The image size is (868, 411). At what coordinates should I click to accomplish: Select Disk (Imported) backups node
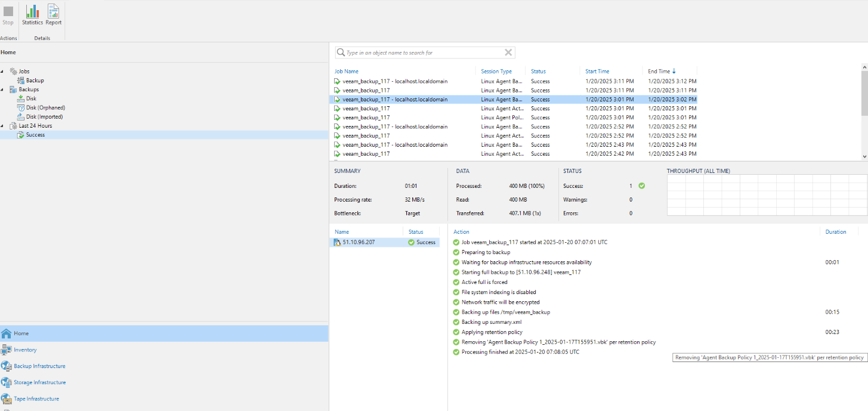coord(44,117)
